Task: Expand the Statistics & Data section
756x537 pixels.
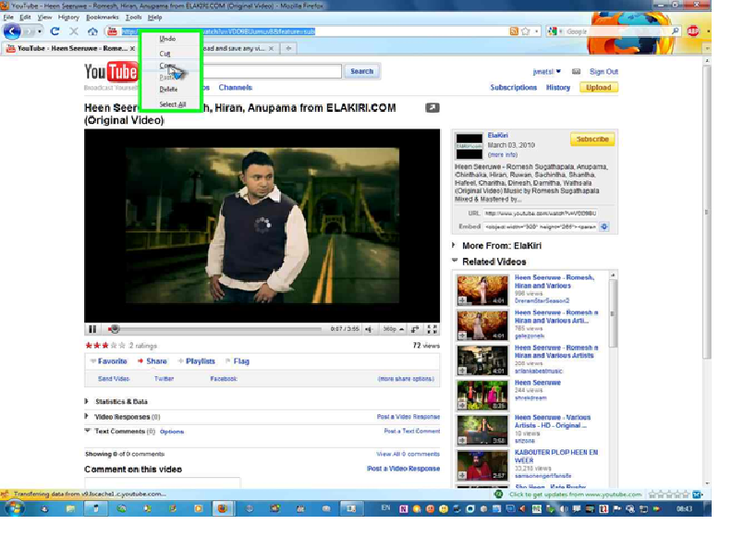Action: (x=86, y=401)
